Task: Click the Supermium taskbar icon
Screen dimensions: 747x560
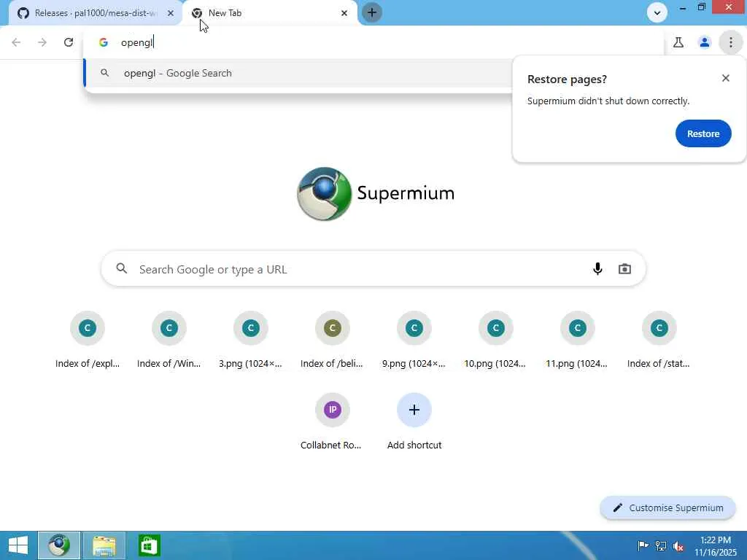Action: click(59, 545)
